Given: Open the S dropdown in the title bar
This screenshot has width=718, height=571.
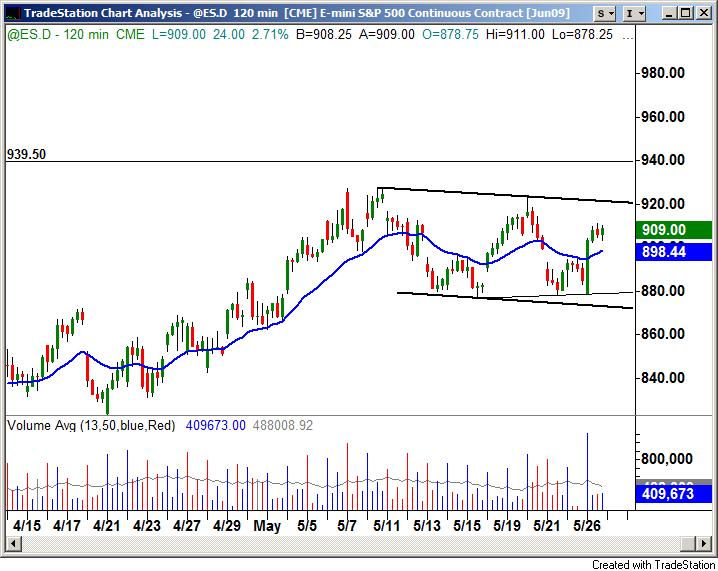Looking at the screenshot, I should pyautogui.click(x=605, y=14).
